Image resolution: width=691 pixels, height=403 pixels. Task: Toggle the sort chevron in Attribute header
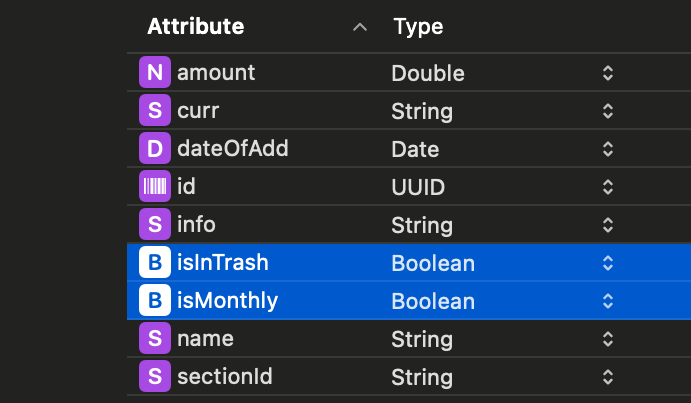click(x=360, y=28)
